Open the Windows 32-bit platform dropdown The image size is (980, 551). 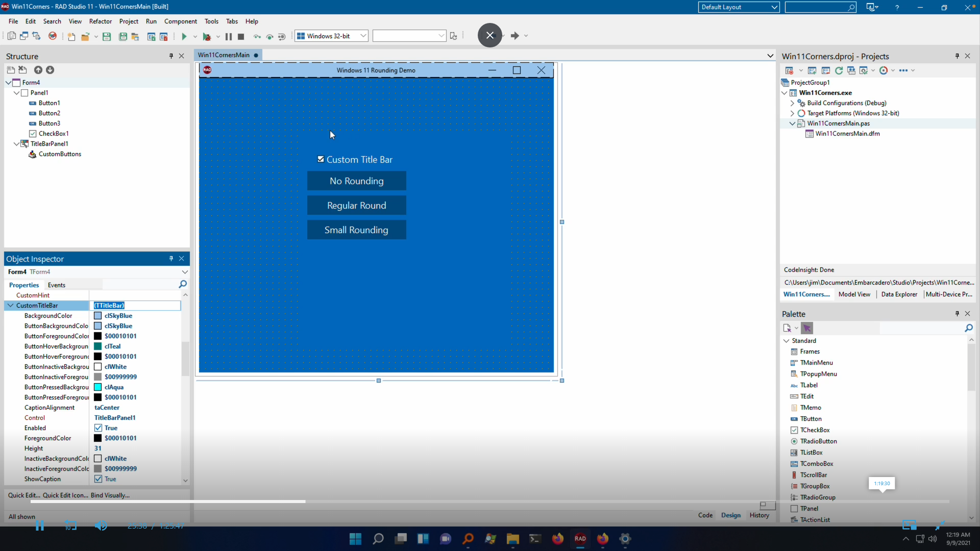pos(363,36)
